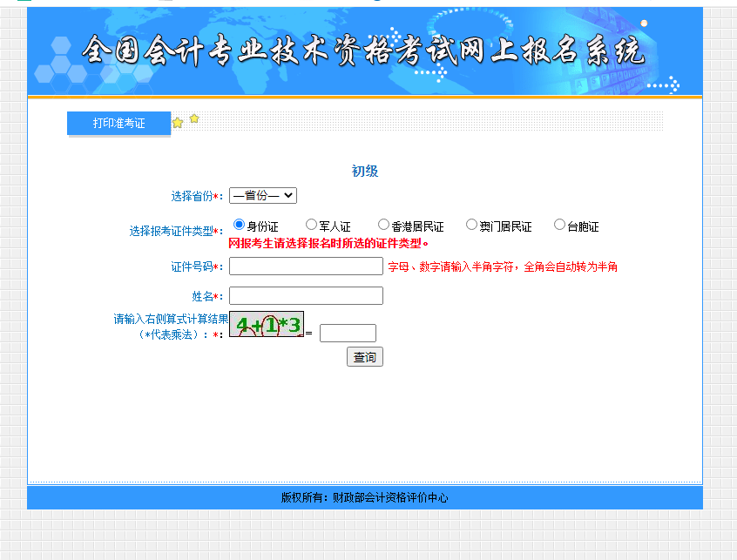Image resolution: width=737 pixels, height=560 pixels.
Task: Click the first yellow star icon
Action: 178,122
